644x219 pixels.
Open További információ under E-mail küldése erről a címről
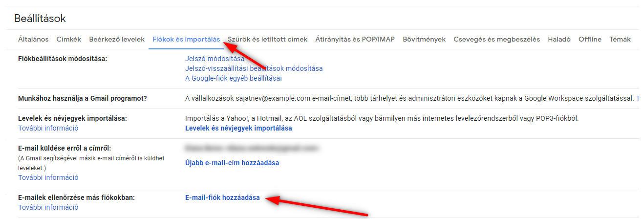(48, 177)
